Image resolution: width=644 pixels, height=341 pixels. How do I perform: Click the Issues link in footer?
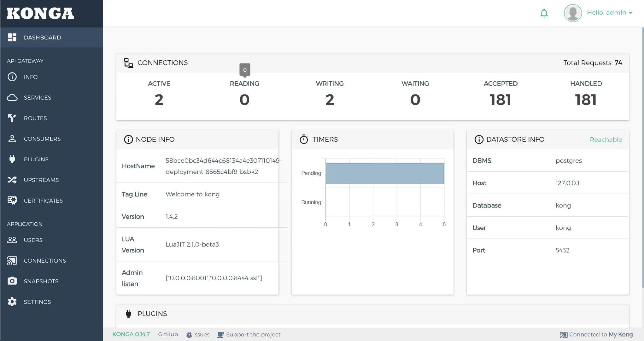pos(201,335)
